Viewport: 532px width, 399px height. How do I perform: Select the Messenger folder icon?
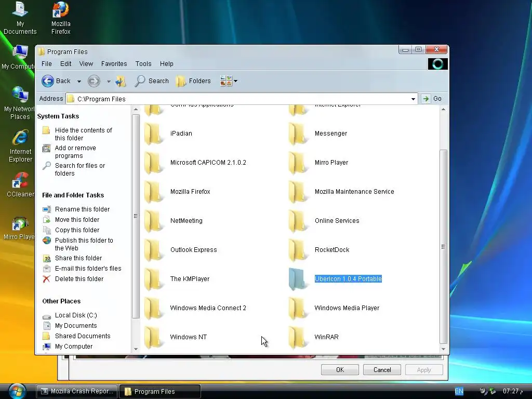coord(298,134)
